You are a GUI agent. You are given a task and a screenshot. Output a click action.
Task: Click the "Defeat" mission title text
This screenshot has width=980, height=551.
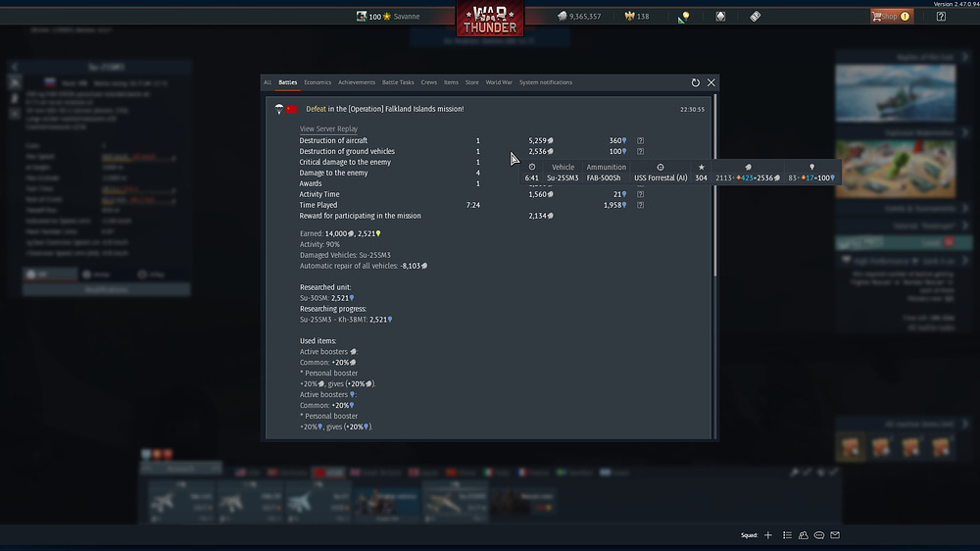click(x=316, y=109)
